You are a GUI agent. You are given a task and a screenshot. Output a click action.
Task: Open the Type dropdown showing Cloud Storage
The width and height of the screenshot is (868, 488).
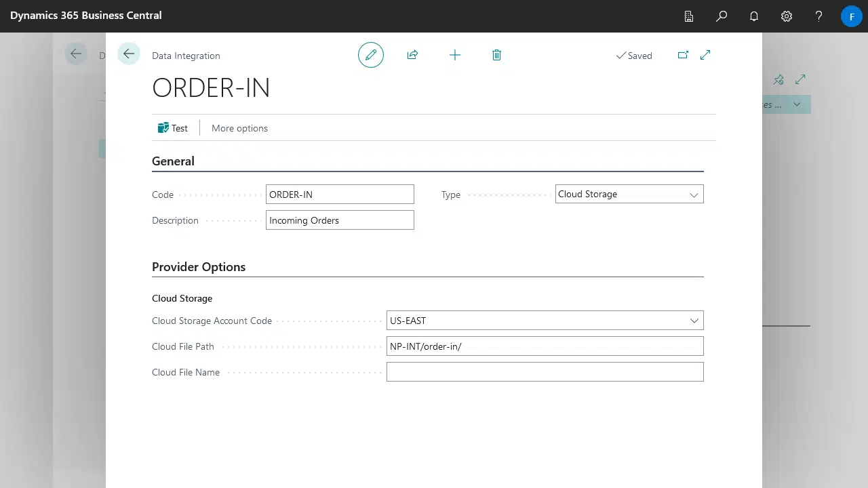693,194
